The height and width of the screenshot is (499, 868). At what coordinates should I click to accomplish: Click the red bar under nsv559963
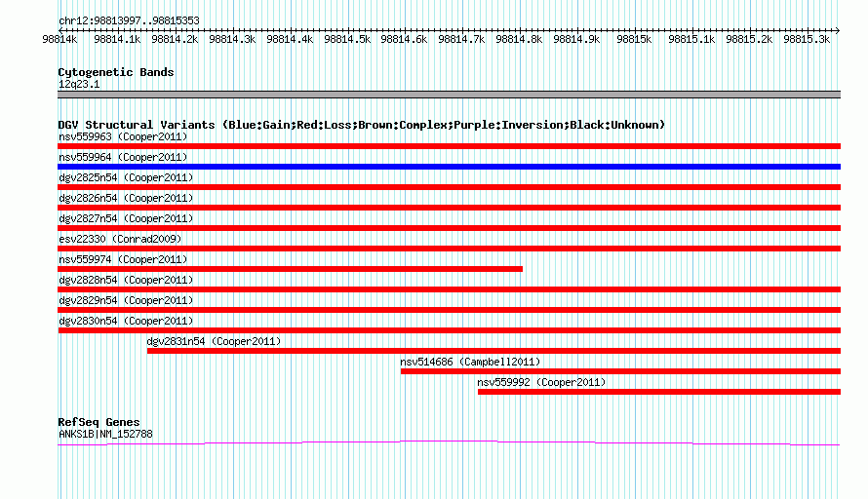pyautogui.click(x=449, y=146)
